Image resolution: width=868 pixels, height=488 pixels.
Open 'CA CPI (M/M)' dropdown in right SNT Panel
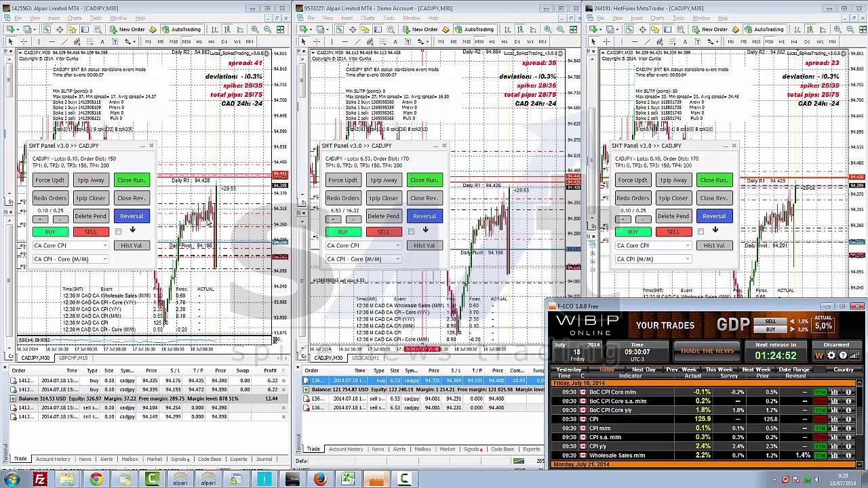(x=653, y=259)
